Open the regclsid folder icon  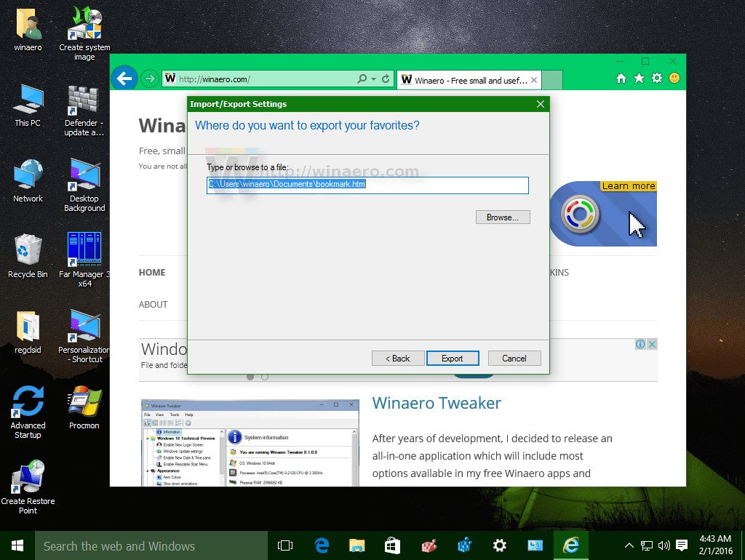click(x=28, y=332)
